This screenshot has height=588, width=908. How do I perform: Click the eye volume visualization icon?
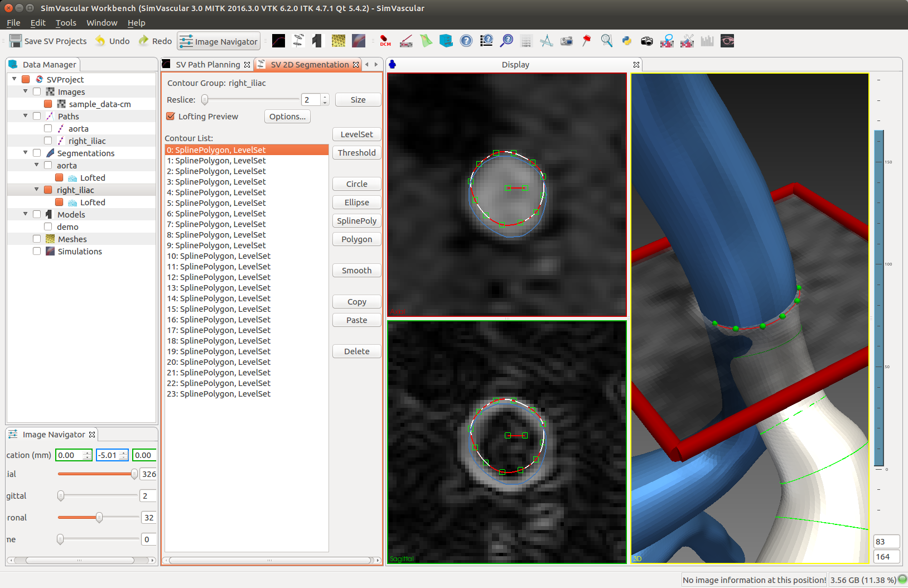pos(727,41)
